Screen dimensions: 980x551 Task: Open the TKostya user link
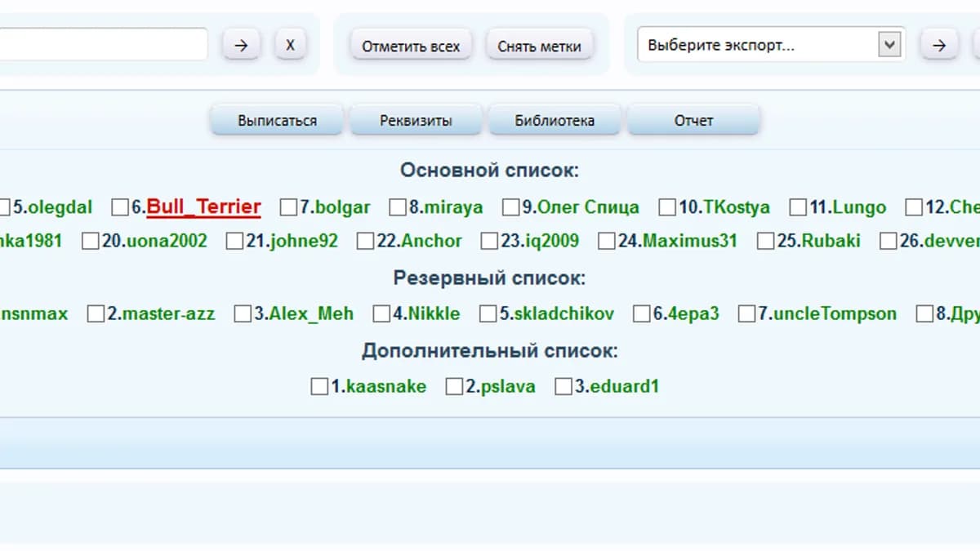tap(737, 207)
